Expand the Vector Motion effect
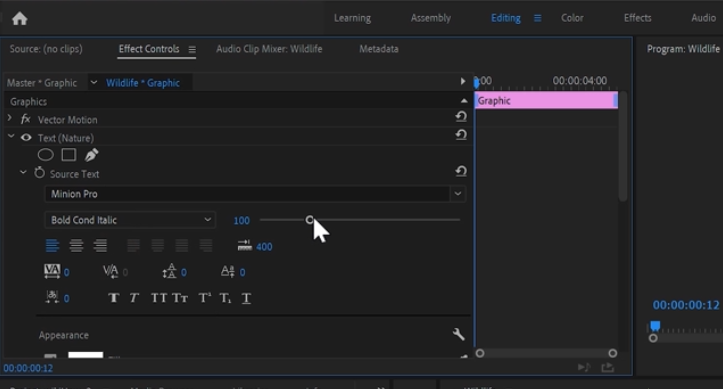The image size is (723, 389). 9,118
